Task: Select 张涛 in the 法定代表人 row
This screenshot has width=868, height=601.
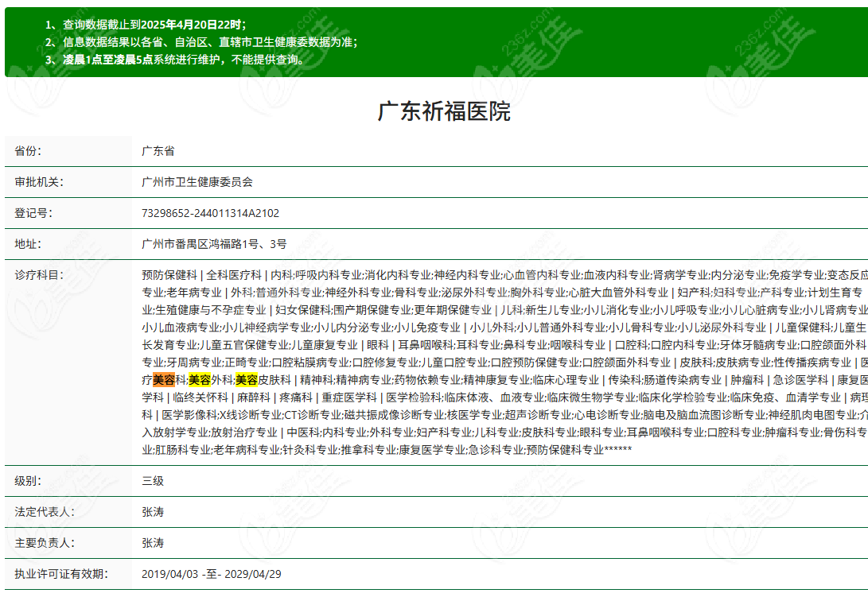Action: click(x=153, y=512)
